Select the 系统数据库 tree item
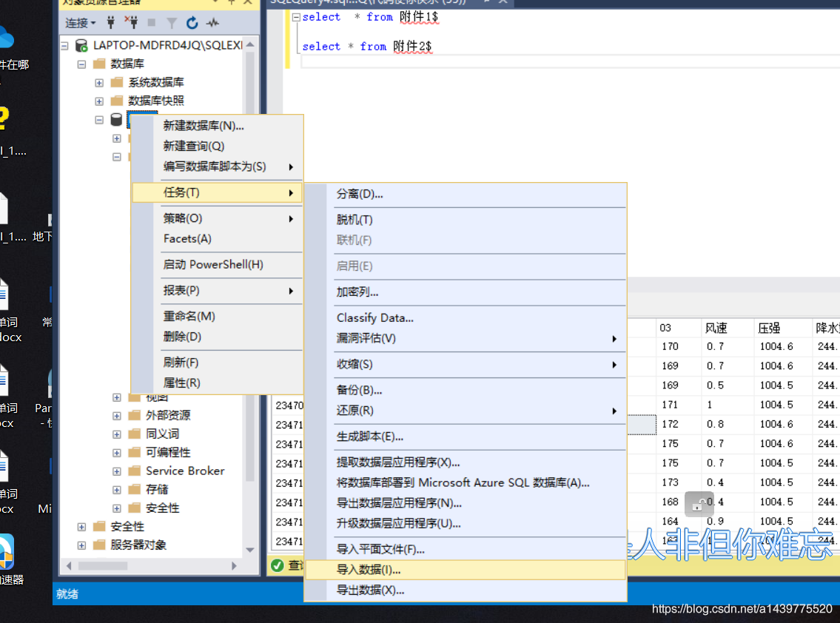 (156, 82)
